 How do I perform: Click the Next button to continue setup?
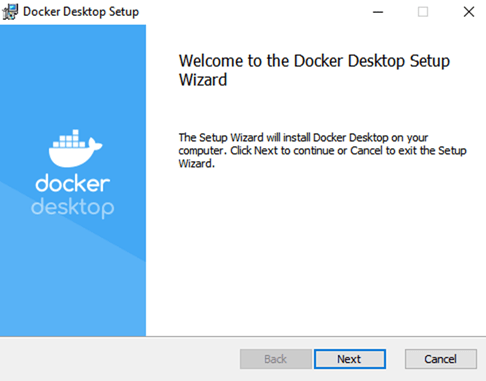tap(350, 359)
